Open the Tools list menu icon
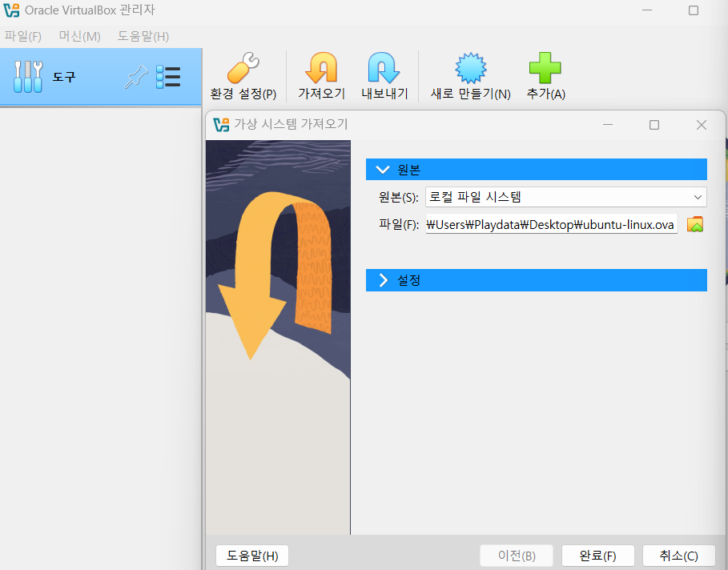Viewport: 728px width, 570px height. point(168,77)
